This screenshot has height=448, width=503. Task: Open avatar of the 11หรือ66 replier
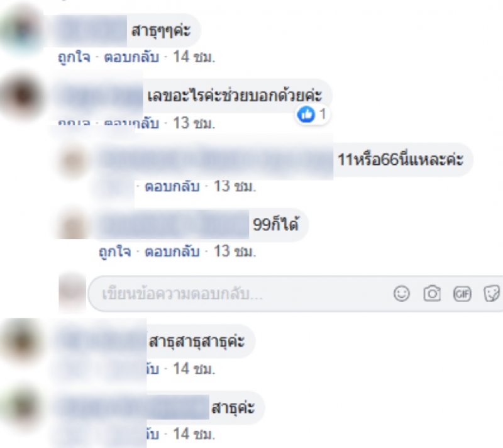[73, 162]
